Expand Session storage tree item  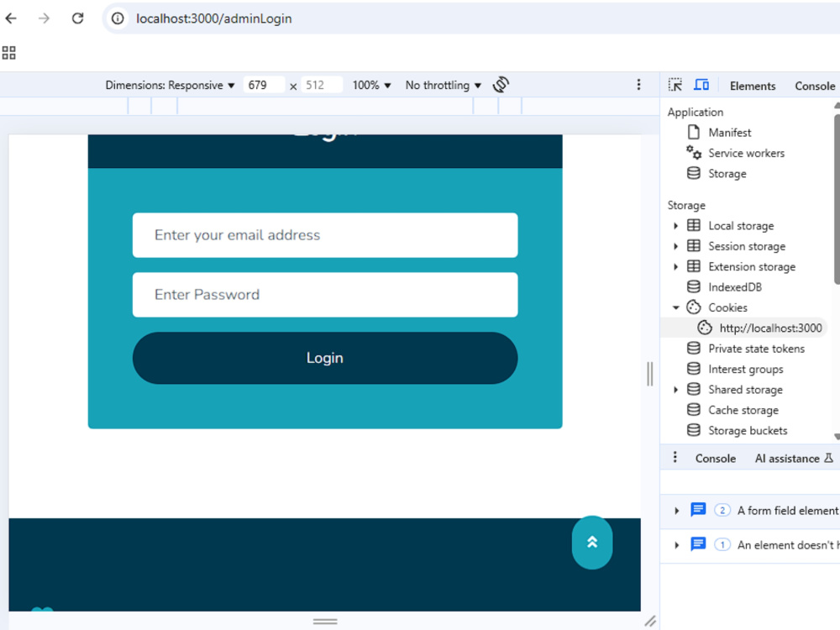click(675, 246)
